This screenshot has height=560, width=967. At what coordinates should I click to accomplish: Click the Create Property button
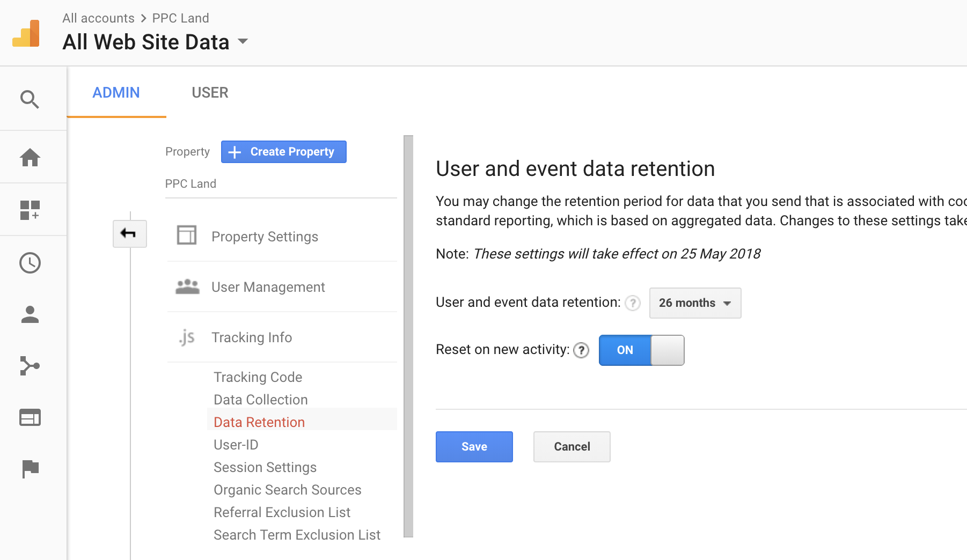[x=283, y=152]
